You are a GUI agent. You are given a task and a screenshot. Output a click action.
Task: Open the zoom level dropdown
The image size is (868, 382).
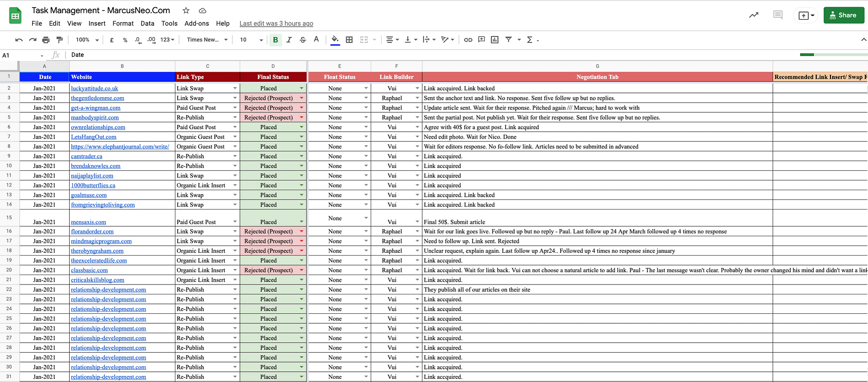point(87,40)
